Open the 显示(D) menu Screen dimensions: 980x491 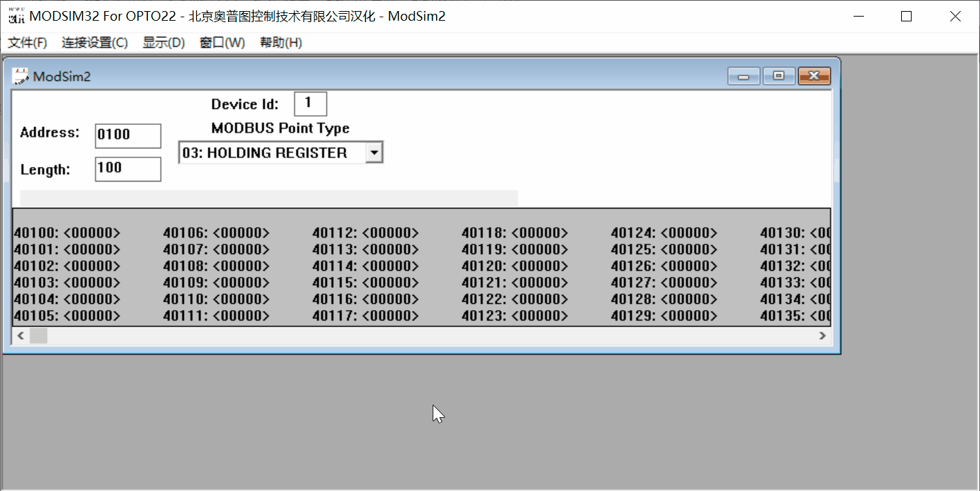(x=163, y=42)
